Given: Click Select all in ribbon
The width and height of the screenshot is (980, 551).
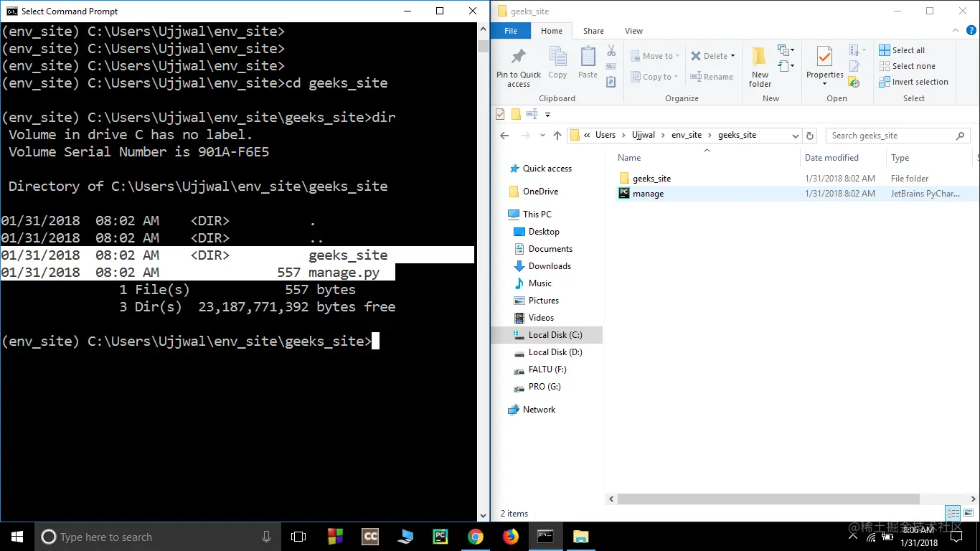Looking at the screenshot, I should click(902, 50).
